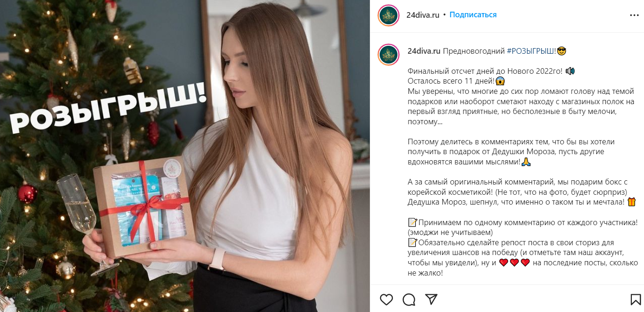
Task: Share the post using the paper plane icon
Action: point(431,299)
